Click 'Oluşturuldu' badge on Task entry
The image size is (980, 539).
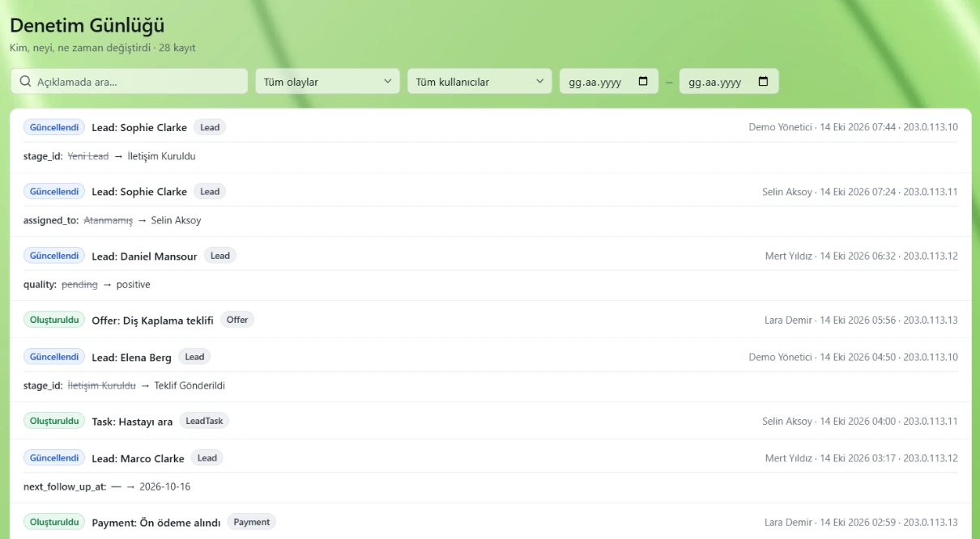click(54, 421)
